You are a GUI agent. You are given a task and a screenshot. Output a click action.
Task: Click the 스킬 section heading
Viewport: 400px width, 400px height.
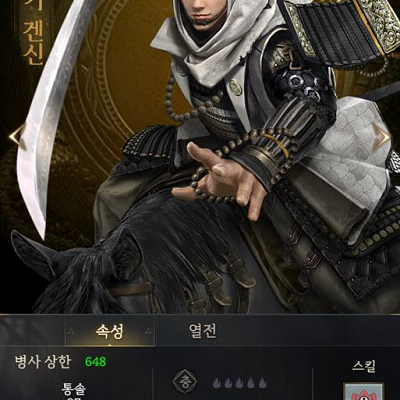pos(364,366)
